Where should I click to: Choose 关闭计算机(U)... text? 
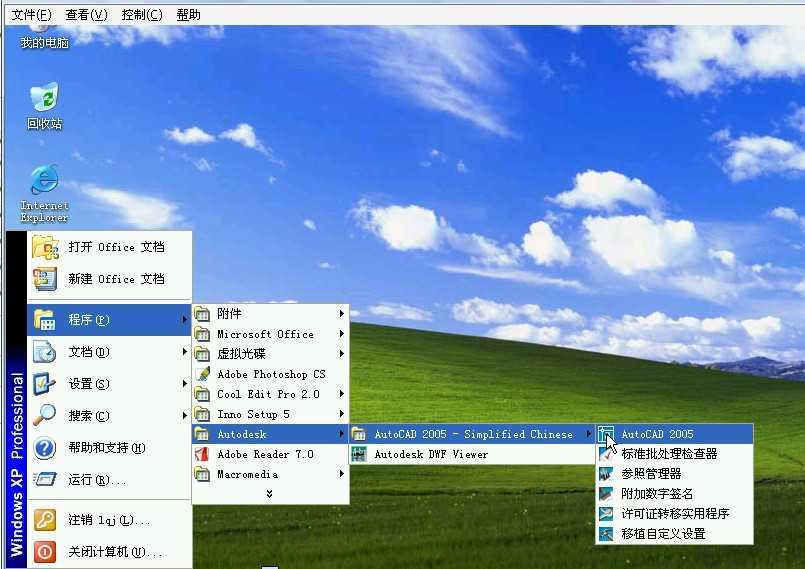(x=115, y=552)
